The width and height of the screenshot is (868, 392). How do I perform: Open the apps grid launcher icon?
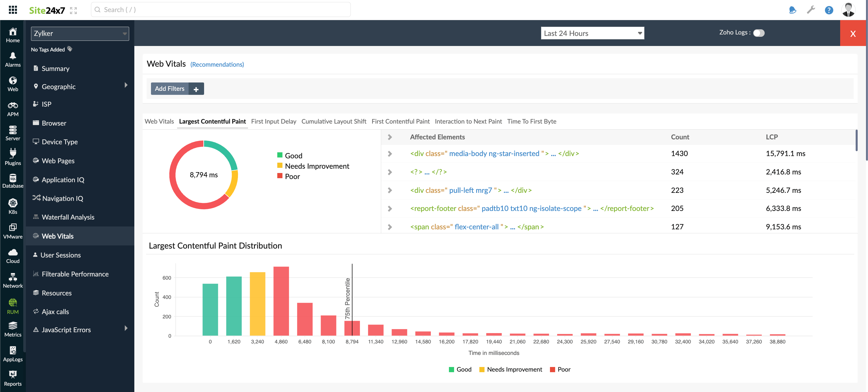(13, 10)
